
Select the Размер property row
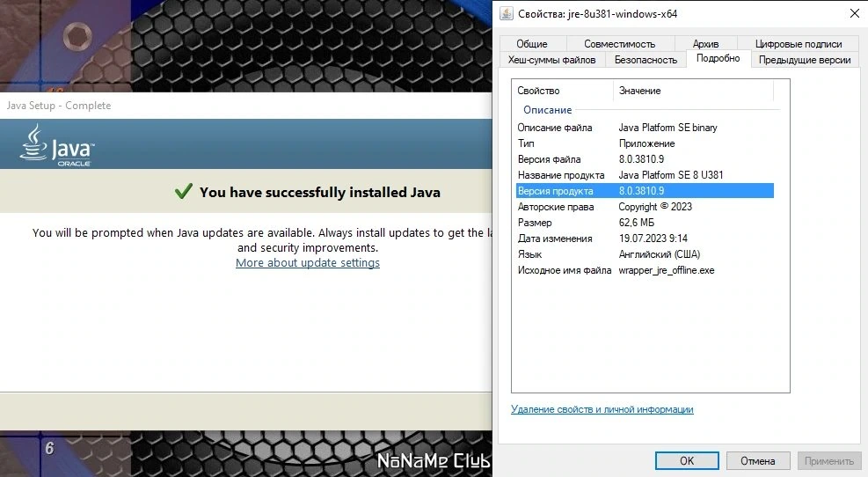[x=645, y=223]
